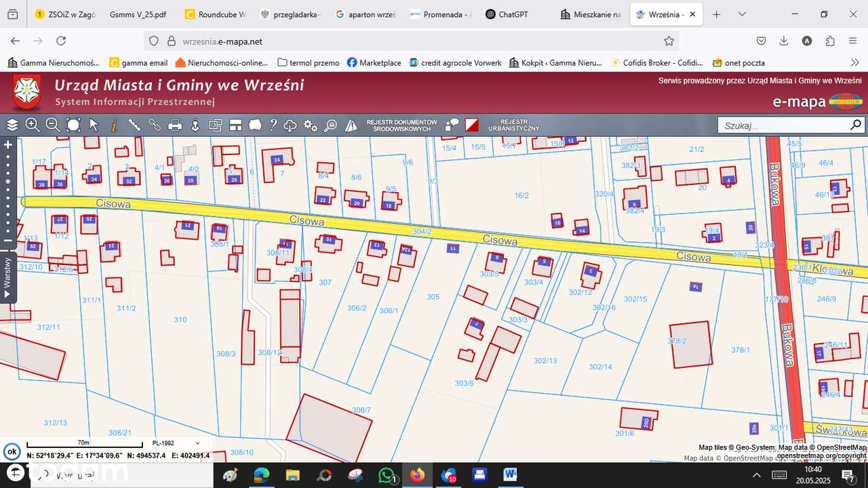
Task: Open the Firefox application menu
Action: coord(853,41)
